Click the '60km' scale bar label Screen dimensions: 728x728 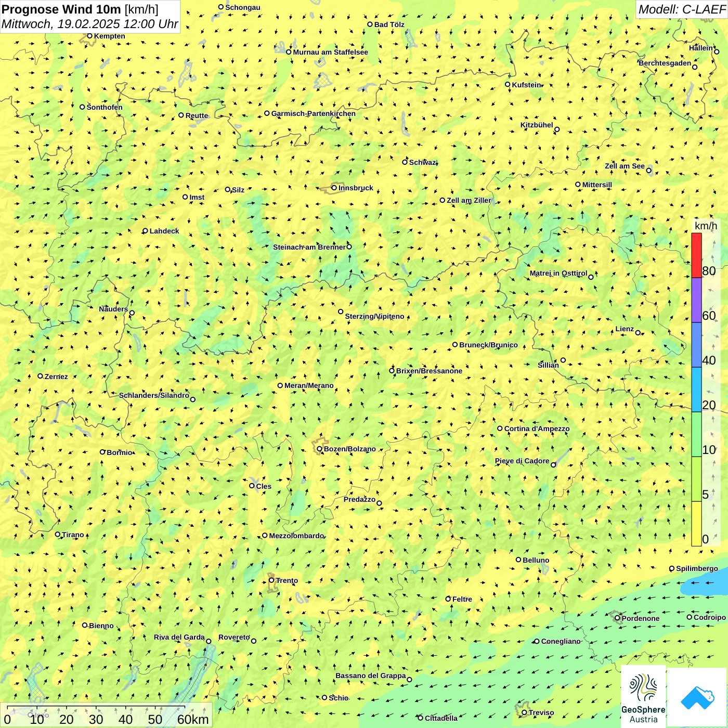coord(193,719)
